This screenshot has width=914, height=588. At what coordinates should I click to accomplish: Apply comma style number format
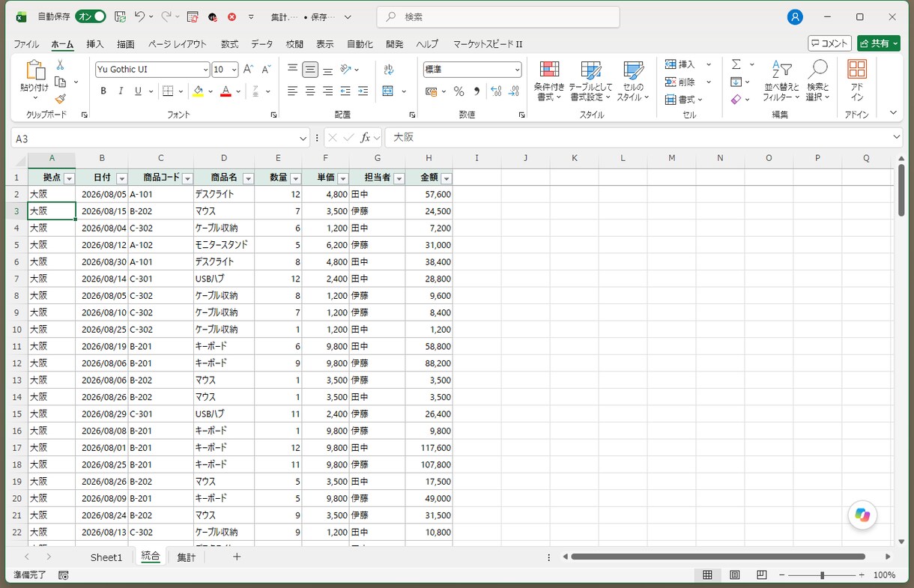click(476, 91)
